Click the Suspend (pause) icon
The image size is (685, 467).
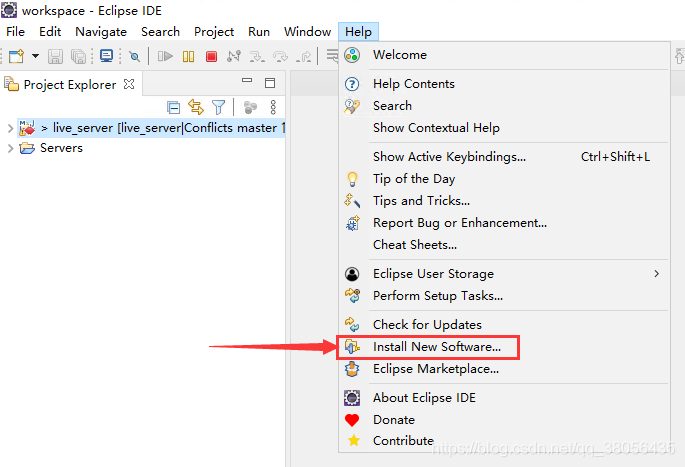[x=188, y=56]
